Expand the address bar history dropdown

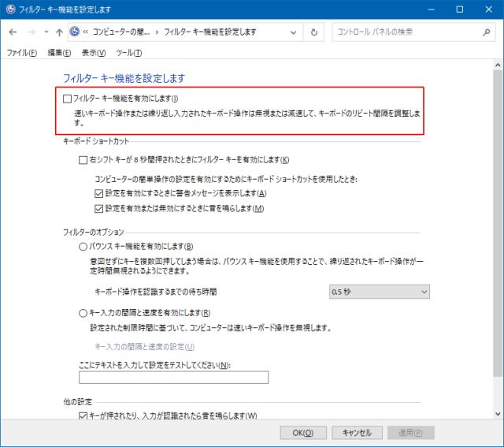coord(295,32)
